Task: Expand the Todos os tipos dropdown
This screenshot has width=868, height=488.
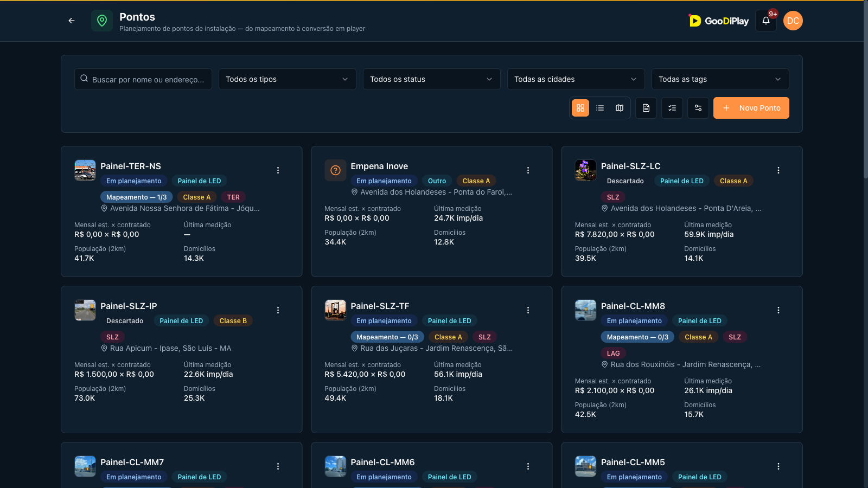Action: pyautogui.click(x=288, y=79)
